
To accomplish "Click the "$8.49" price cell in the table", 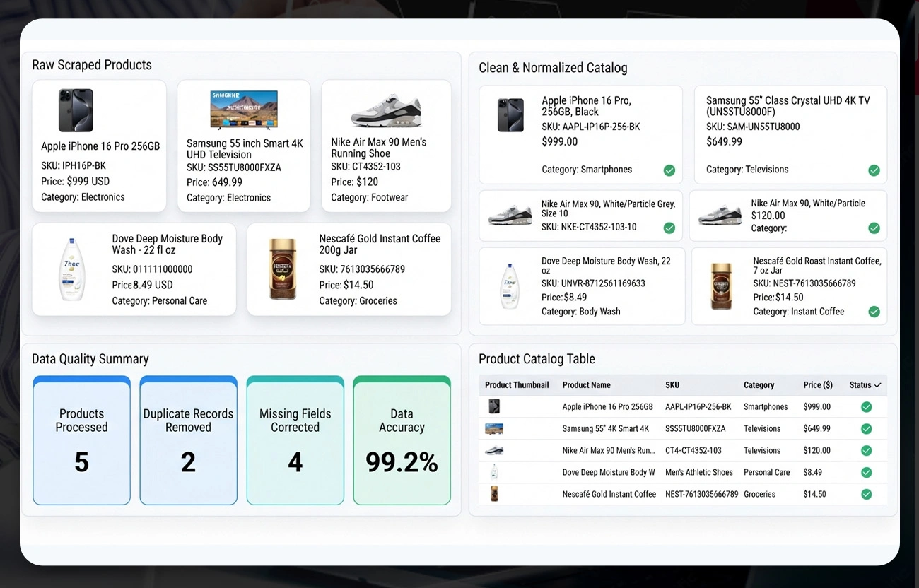I will tap(813, 472).
